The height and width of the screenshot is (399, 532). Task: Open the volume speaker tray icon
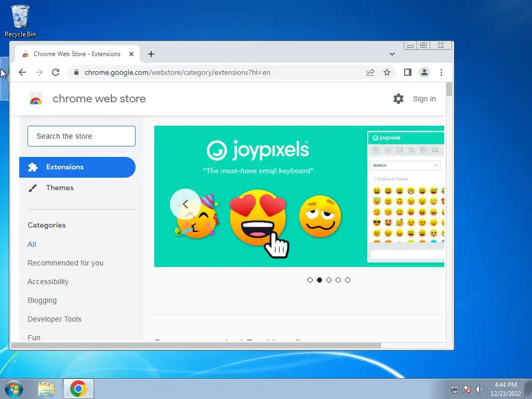480,389
